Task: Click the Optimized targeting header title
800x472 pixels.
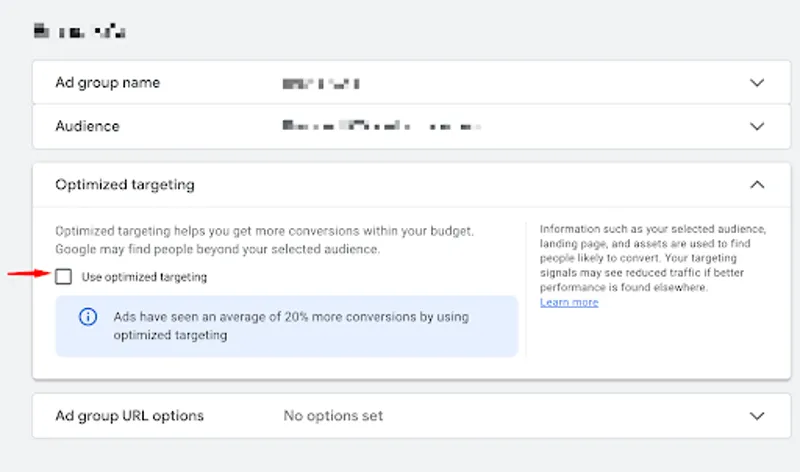Action: tap(125, 185)
